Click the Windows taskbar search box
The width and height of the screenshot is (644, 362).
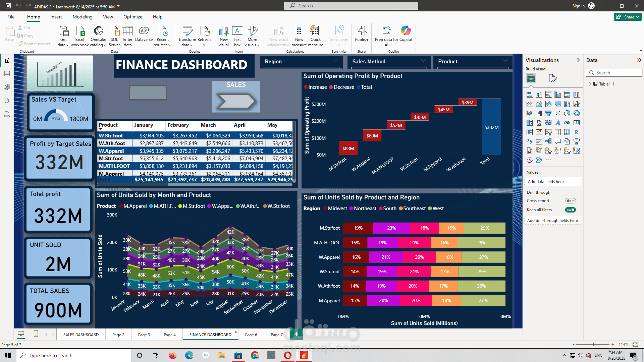74,355
